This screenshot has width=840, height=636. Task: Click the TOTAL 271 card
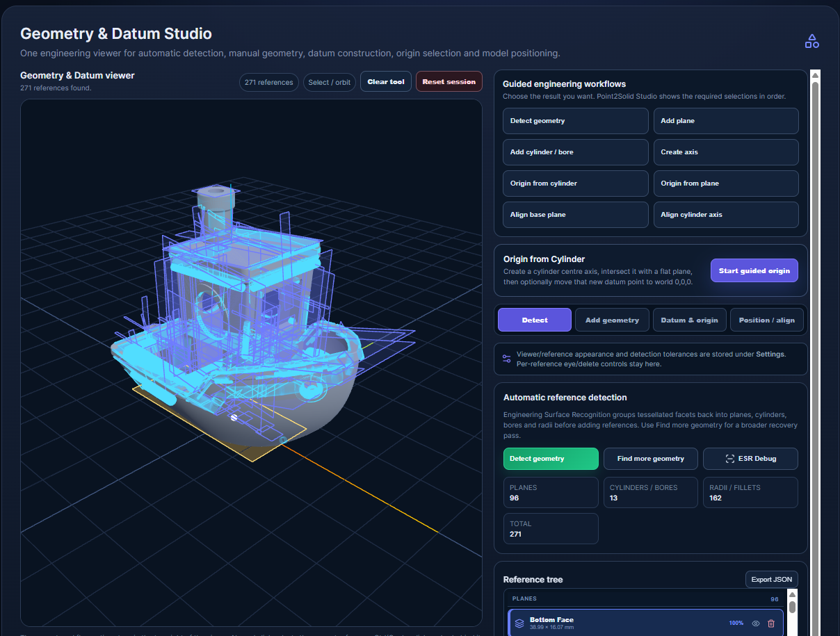pos(551,529)
